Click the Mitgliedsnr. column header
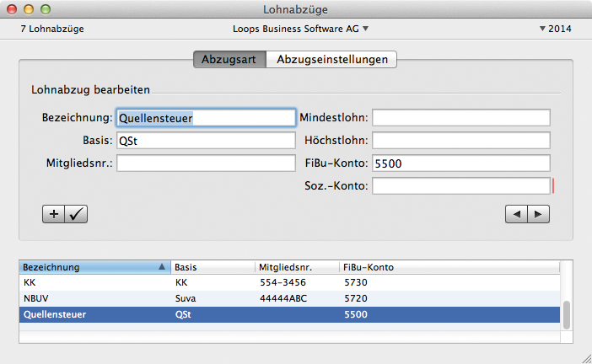Screen dimensions: 592x364 (x=296, y=267)
